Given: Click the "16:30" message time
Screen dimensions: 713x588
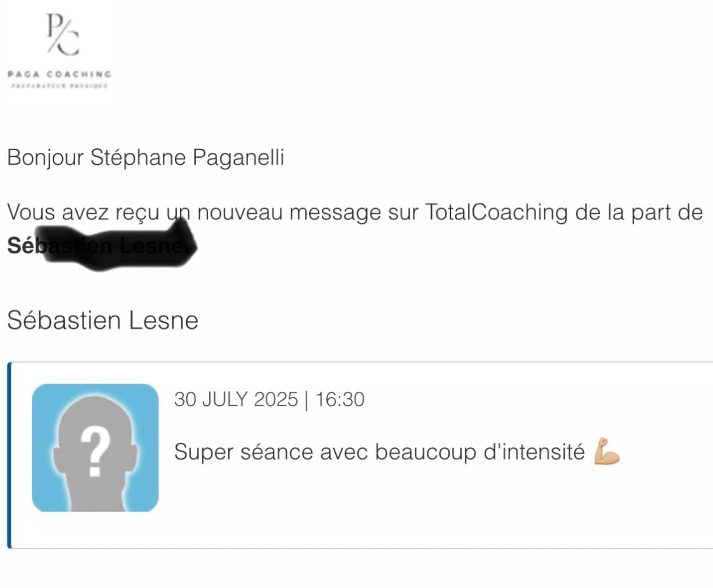Looking at the screenshot, I should (x=340, y=400).
